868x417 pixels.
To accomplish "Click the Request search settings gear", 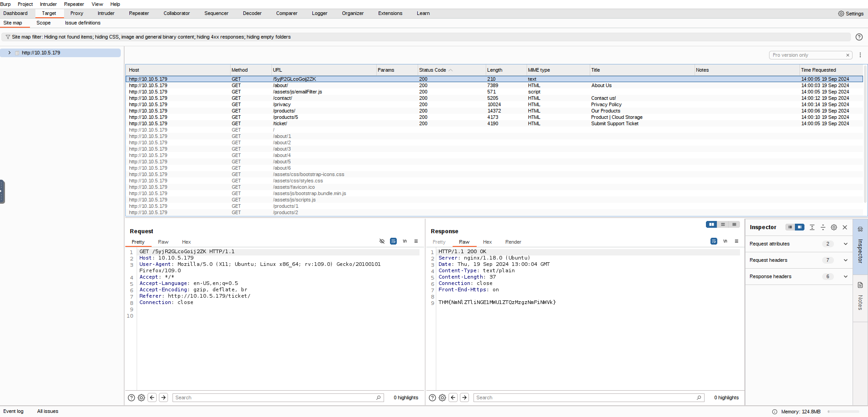I will tap(142, 398).
